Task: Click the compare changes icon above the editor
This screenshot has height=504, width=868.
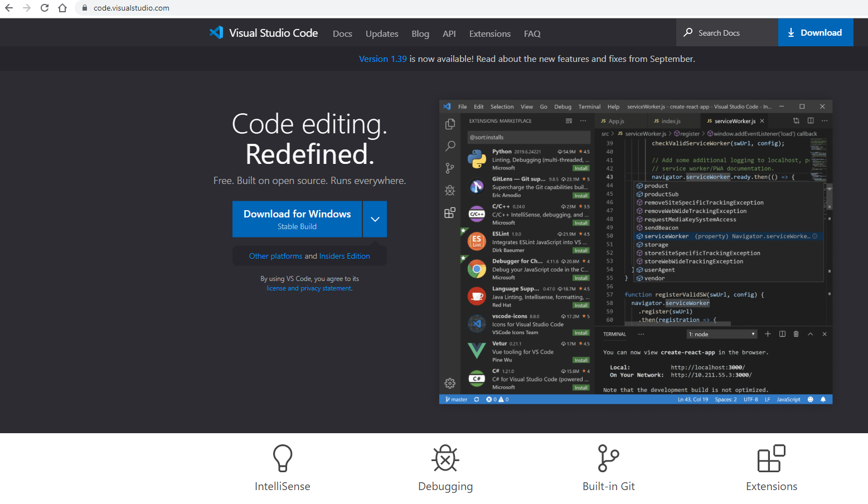Action: pyautogui.click(x=796, y=120)
